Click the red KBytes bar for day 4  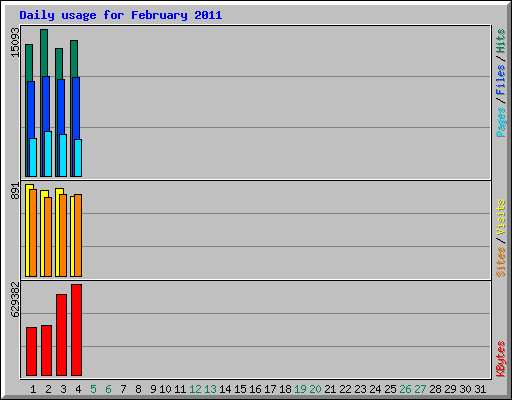[76, 330]
